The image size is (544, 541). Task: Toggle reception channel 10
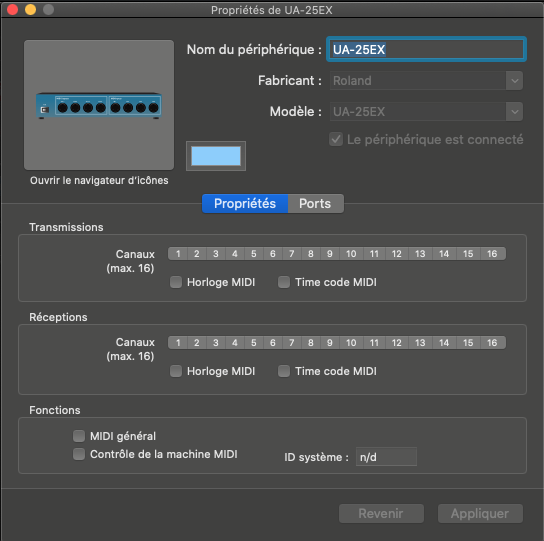(x=351, y=343)
